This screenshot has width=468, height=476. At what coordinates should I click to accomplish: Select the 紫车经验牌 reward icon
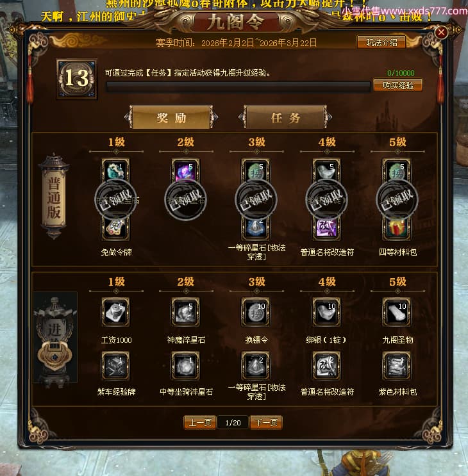pyautogui.click(x=115, y=366)
